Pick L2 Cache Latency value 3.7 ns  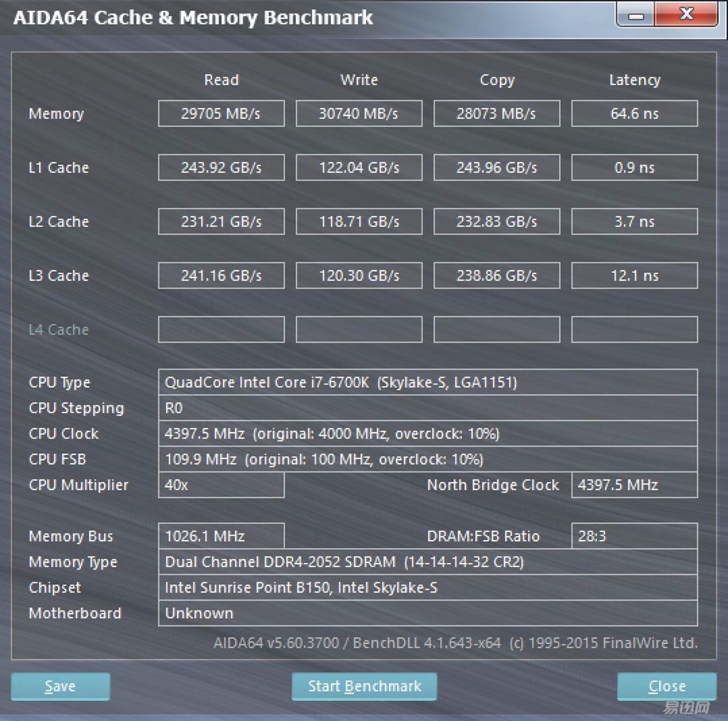coord(634,222)
